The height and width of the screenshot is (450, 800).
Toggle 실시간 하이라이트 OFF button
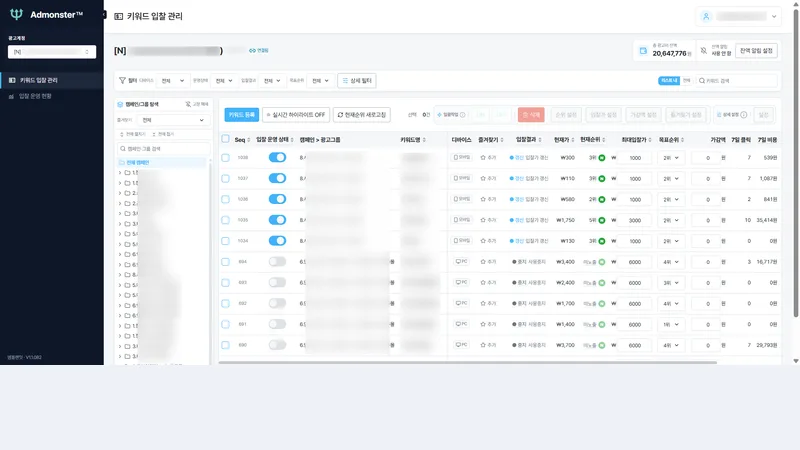(296, 115)
